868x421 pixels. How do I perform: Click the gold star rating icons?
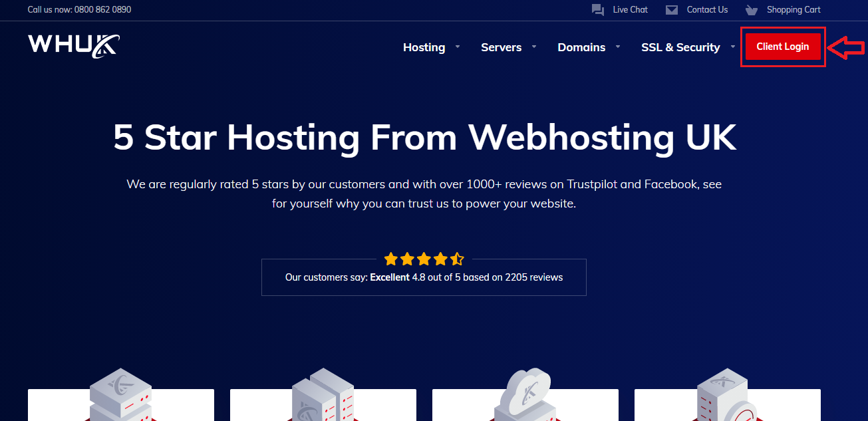point(424,259)
